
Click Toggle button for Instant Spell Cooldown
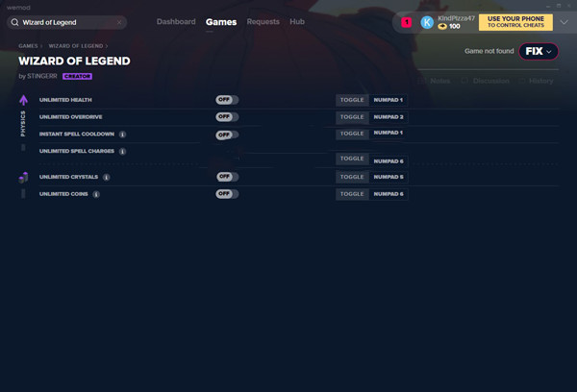pyautogui.click(x=352, y=134)
